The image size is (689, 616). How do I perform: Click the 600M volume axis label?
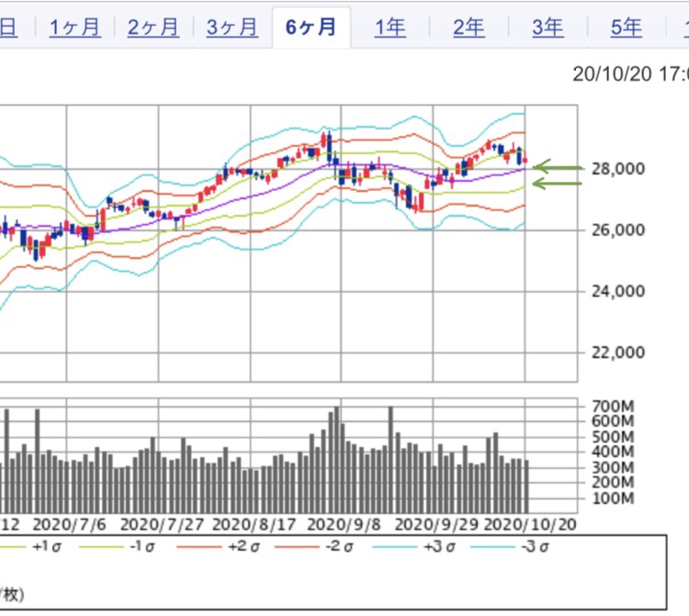pos(613,421)
